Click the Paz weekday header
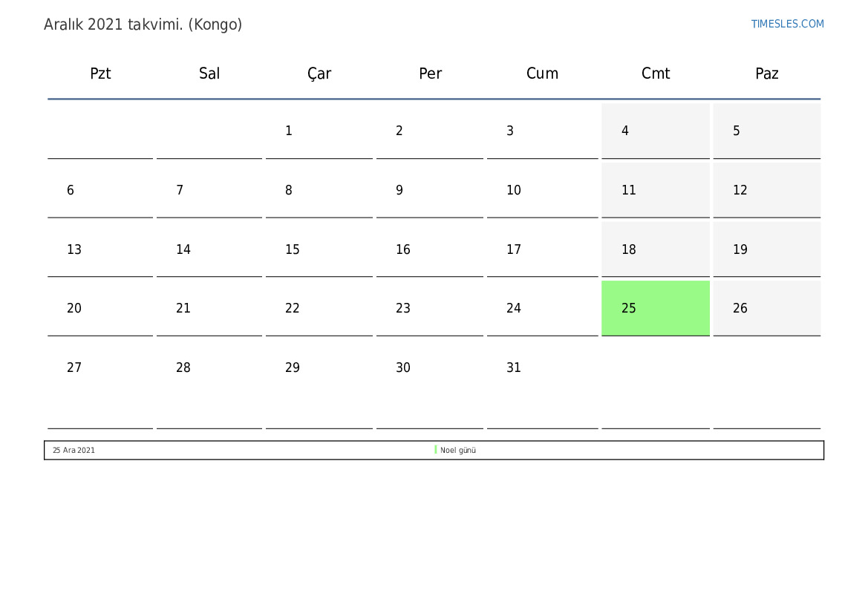Image resolution: width=868 pixels, height=614 pixels. (x=767, y=74)
